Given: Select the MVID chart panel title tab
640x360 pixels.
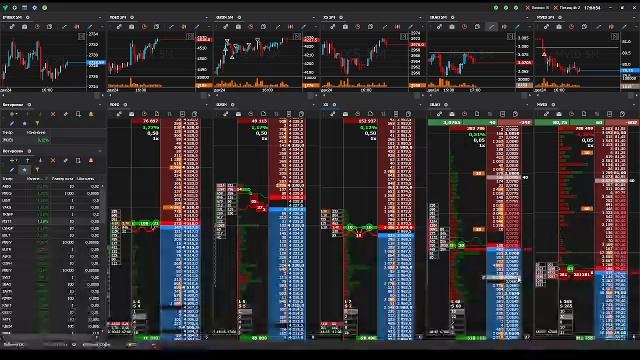Looking at the screenshot, I should [x=545, y=18].
